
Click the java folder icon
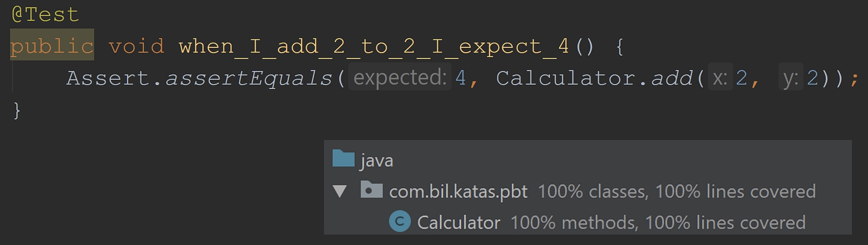[344, 159]
